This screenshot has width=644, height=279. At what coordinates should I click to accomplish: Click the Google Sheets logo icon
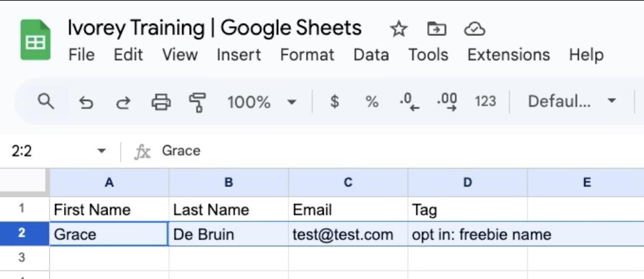pos(35,40)
